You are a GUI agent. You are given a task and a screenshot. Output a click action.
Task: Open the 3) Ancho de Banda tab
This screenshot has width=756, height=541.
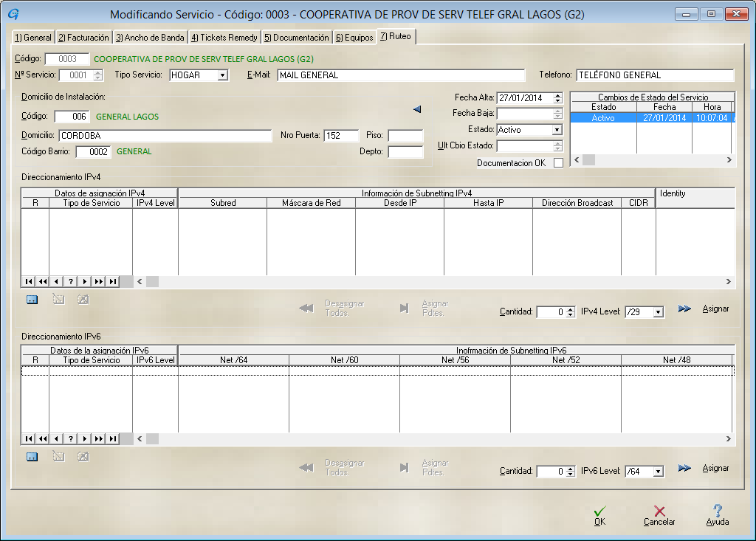tap(150, 37)
